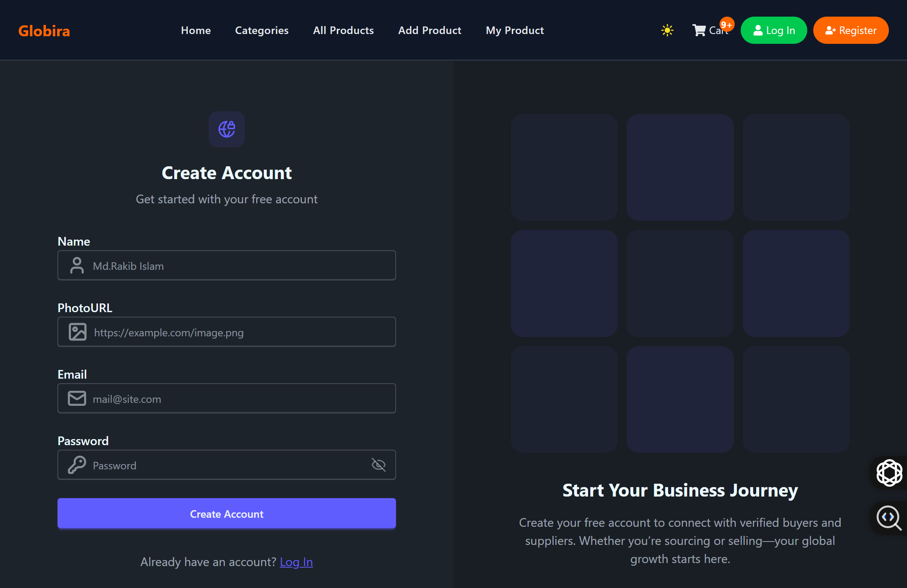Click the orange Register button

point(851,30)
